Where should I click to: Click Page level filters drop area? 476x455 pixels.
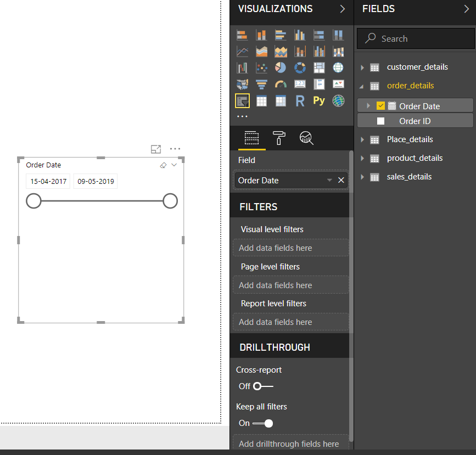291,285
